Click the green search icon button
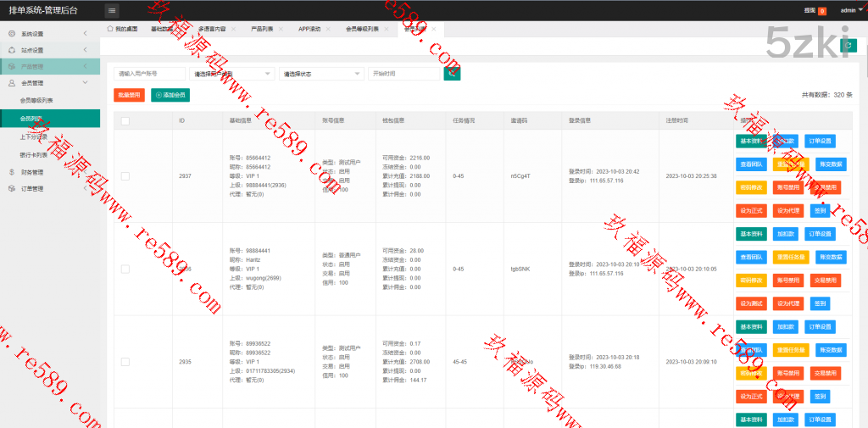868x428 pixels. [x=453, y=74]
